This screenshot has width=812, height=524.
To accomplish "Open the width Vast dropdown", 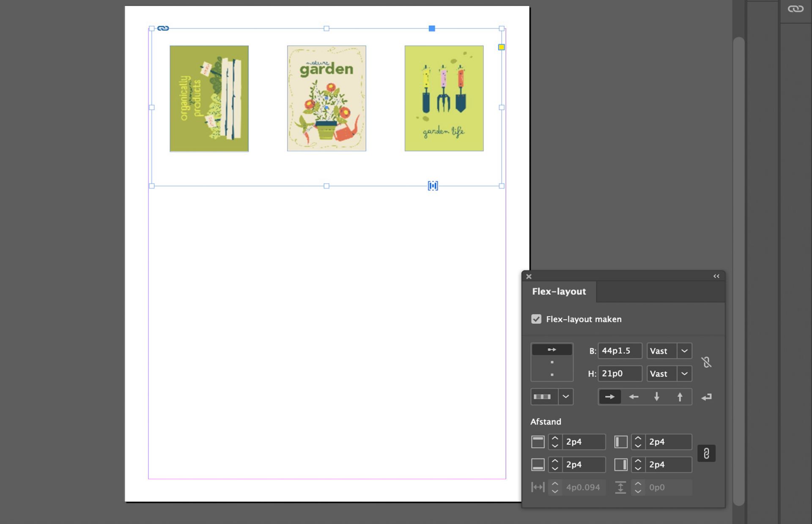I will [x=684, y=351].
